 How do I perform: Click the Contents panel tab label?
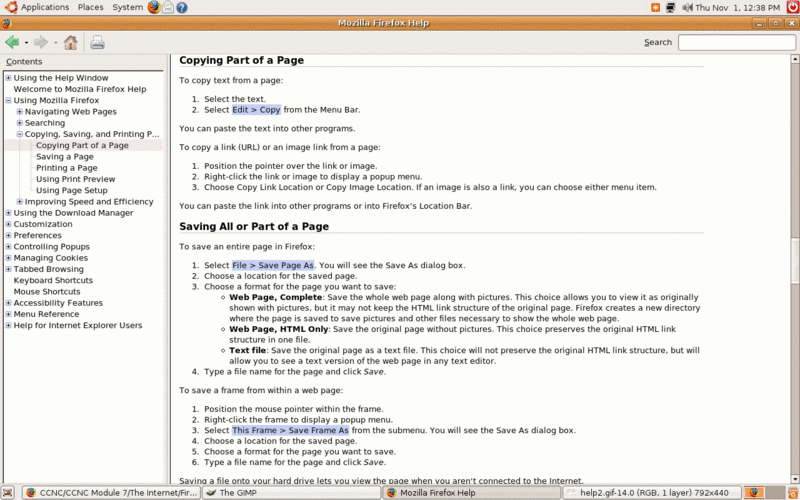(x=24, y=62)
